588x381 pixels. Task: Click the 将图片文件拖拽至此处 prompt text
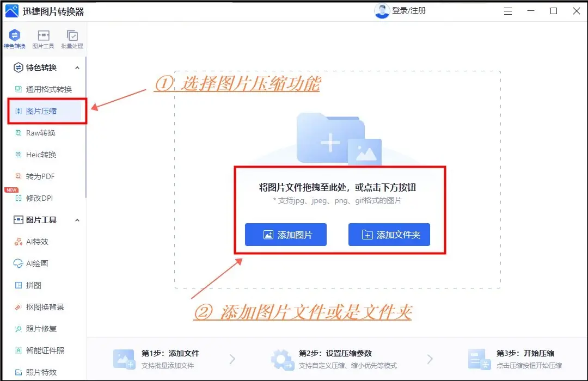338,187
